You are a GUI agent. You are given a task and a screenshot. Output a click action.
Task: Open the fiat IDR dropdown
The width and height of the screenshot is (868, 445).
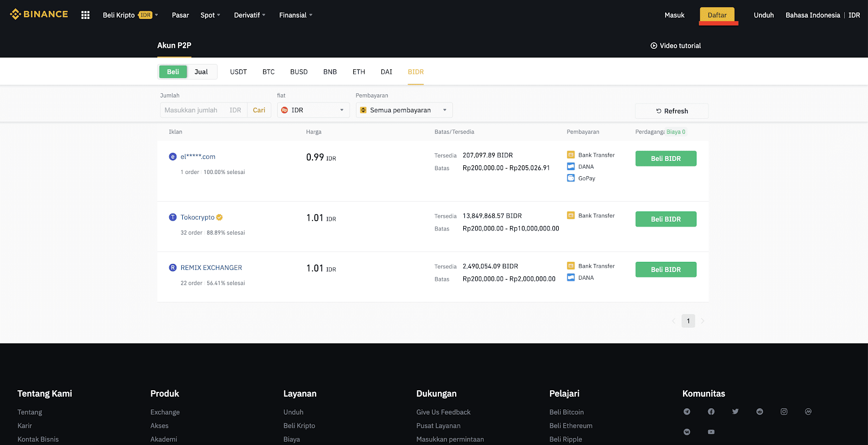click(314, 110)
